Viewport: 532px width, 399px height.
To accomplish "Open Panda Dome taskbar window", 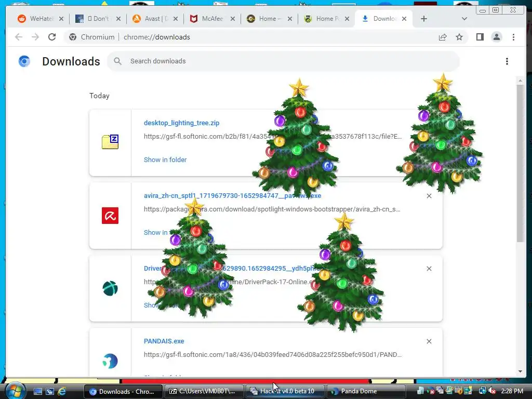I will pos(365,391).
